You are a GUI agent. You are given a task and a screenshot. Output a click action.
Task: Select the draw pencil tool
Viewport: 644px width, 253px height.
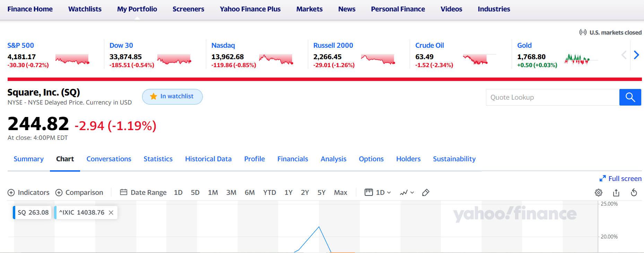(426, 192)
